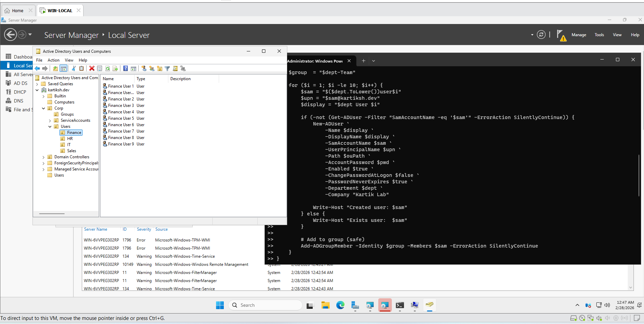Click the Up one level folder icon

click(x=55, y=69)
